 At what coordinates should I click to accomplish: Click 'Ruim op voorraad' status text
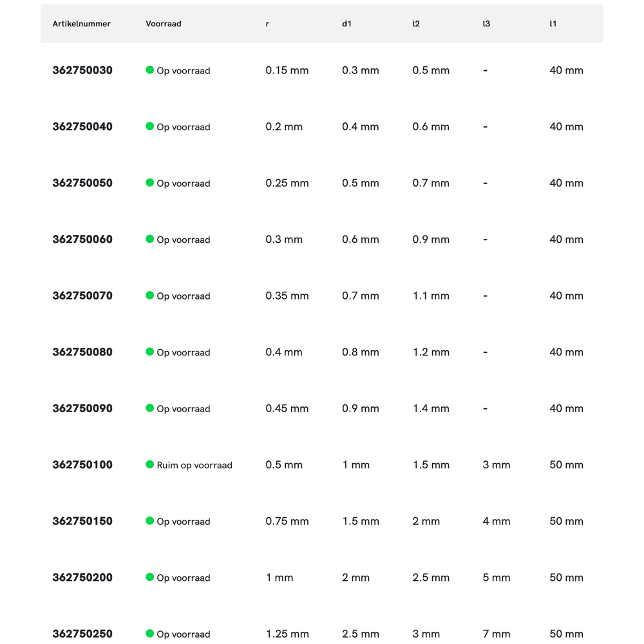pyautogui.click(x=194, y=465)
